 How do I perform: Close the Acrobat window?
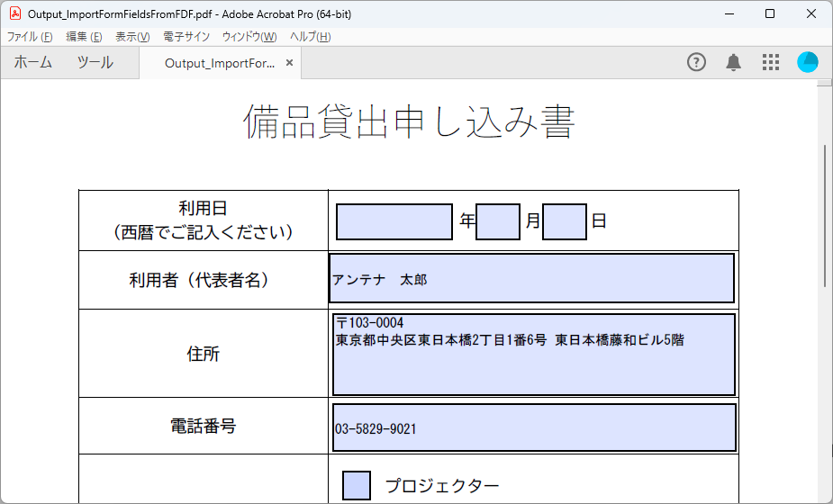click(811, 13)
